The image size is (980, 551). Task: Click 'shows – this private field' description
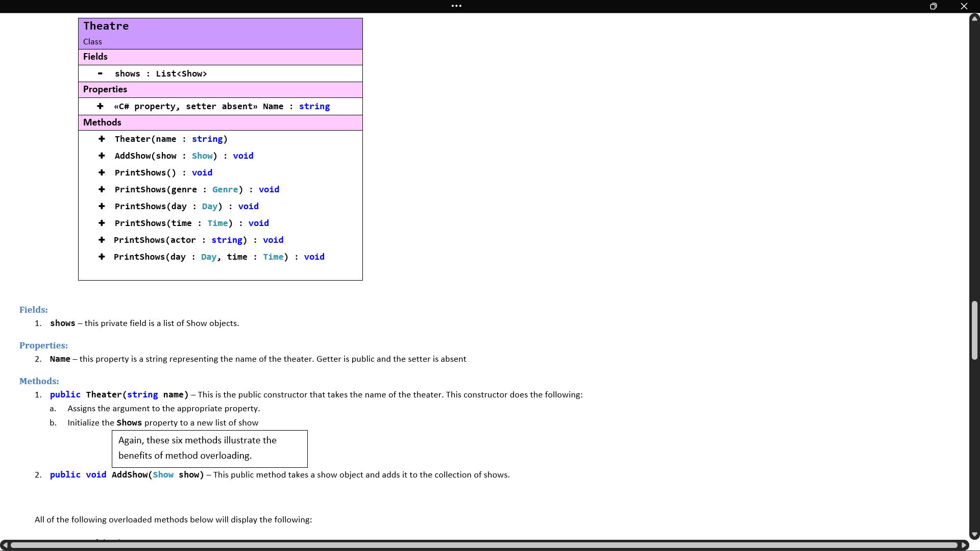pyautogui.click(x=144, y=323)
